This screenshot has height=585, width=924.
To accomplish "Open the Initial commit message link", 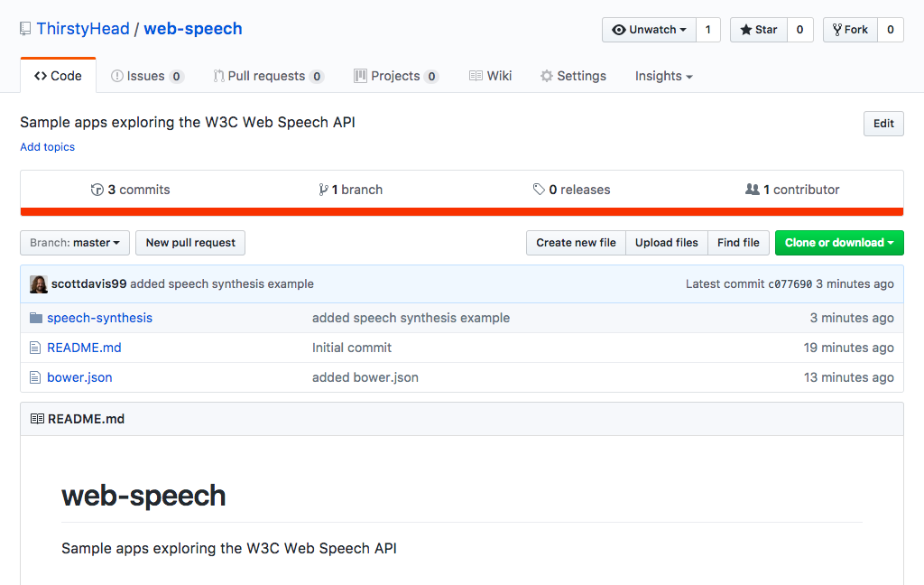I will 352,348.
